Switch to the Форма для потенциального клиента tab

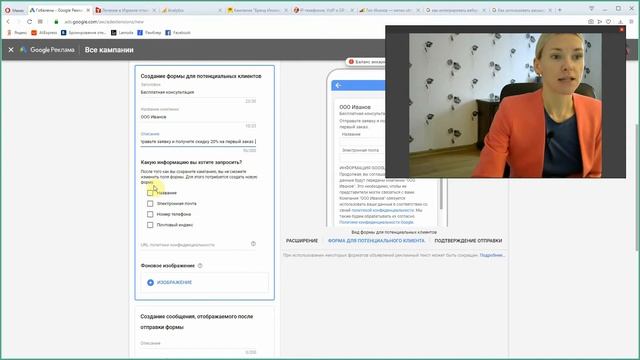pyautogui.click(x=376, y=241)
